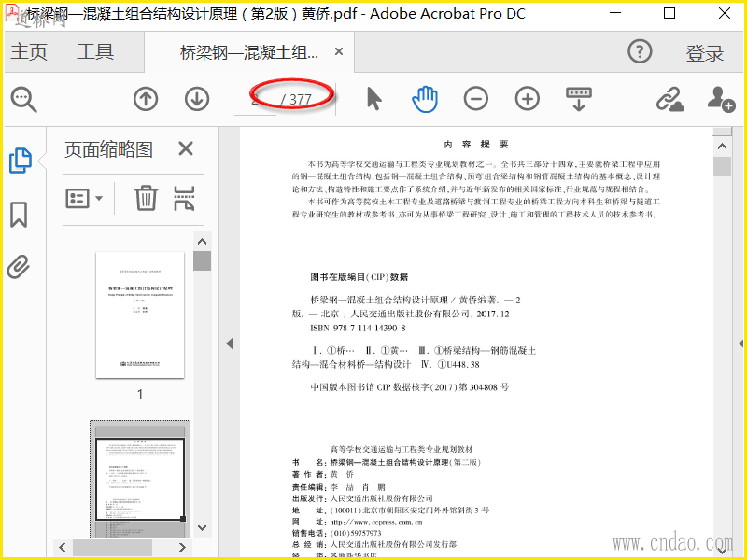This screenshot has width=747, height=560.
Task: Click the 图书在版编目(CIP)数据 heading
Action: coord(359,277)
